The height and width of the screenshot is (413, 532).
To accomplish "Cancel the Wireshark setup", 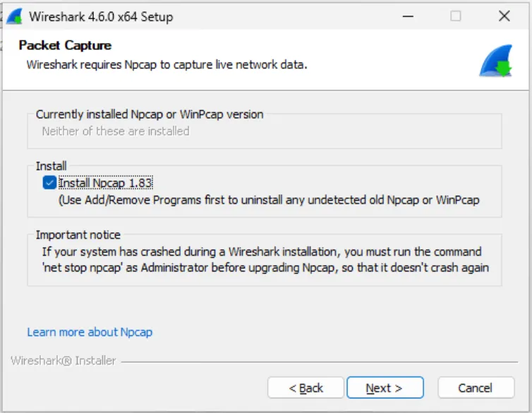I will (x=475, y=388).
